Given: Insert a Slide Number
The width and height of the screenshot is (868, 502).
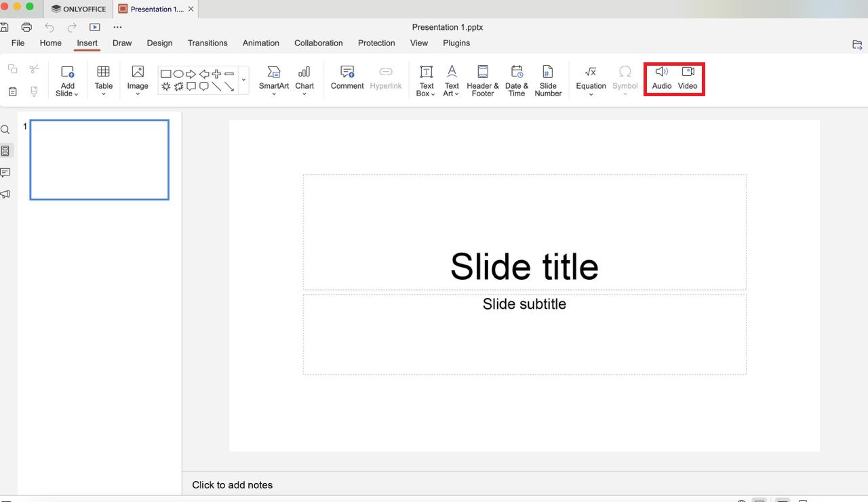Looking at the screenshot, I should 548,80.
